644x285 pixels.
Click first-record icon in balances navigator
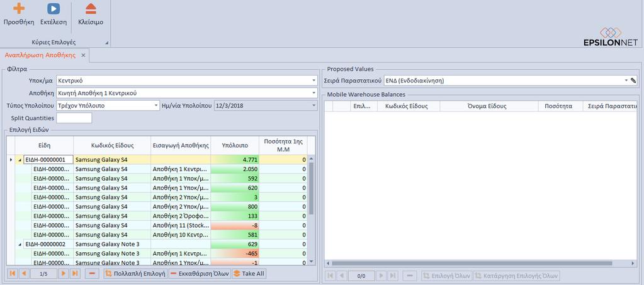tap(330, 276)
